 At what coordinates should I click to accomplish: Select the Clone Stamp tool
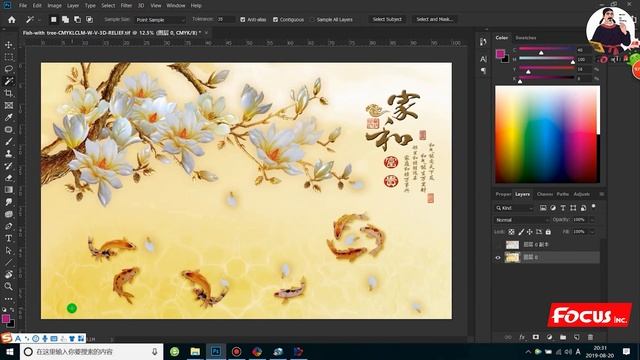point(9,153)
